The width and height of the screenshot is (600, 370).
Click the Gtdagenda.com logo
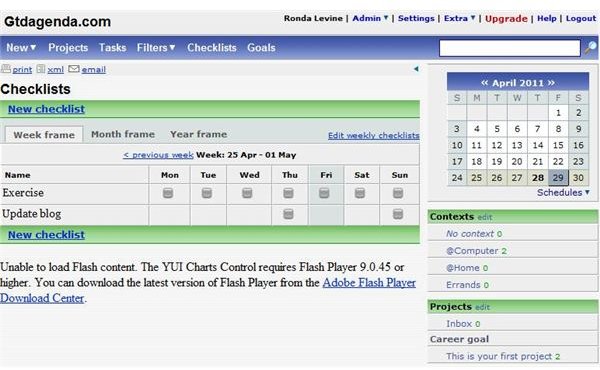coord(57,21)
